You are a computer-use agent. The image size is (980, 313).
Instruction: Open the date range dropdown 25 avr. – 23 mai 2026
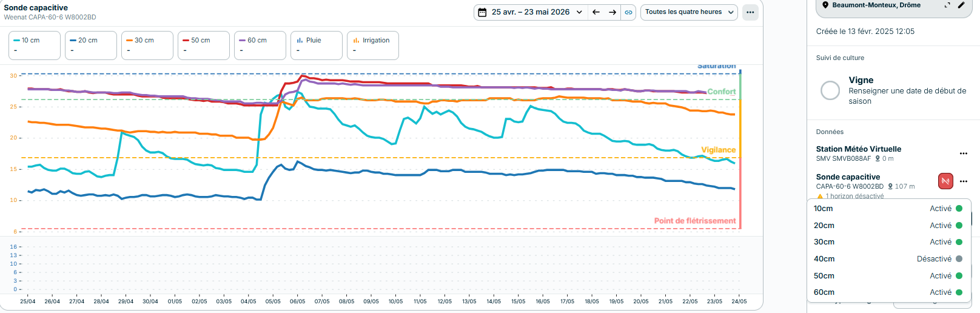[531, 12]
